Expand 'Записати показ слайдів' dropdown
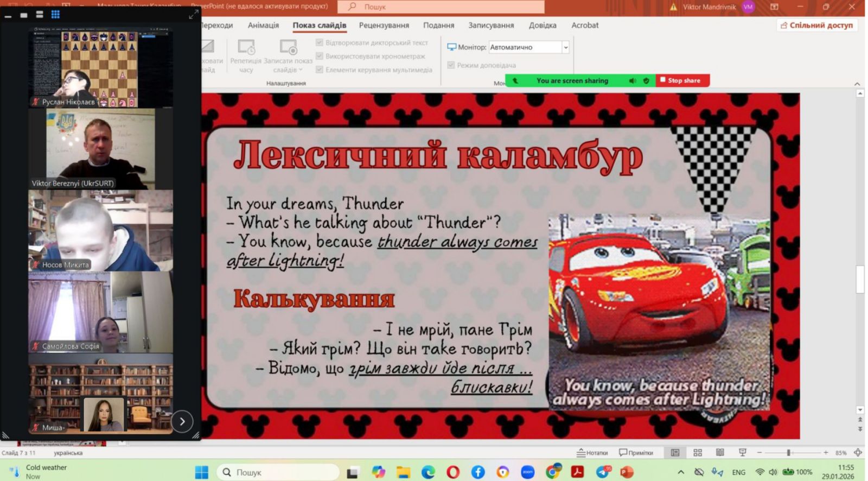The image size is (868, 481). click(301, 70)
